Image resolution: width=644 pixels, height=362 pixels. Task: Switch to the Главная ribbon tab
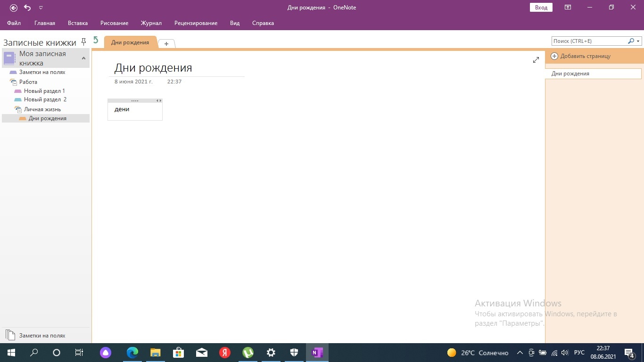45,23
